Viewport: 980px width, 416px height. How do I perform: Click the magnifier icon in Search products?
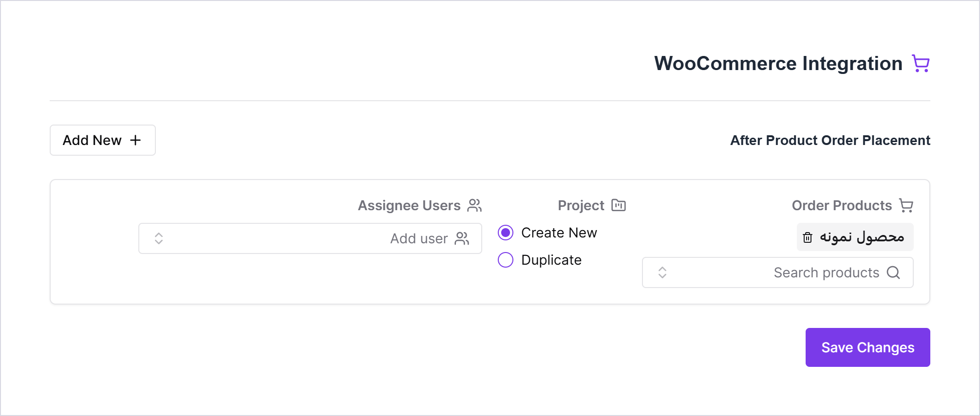tap(893, 272)
